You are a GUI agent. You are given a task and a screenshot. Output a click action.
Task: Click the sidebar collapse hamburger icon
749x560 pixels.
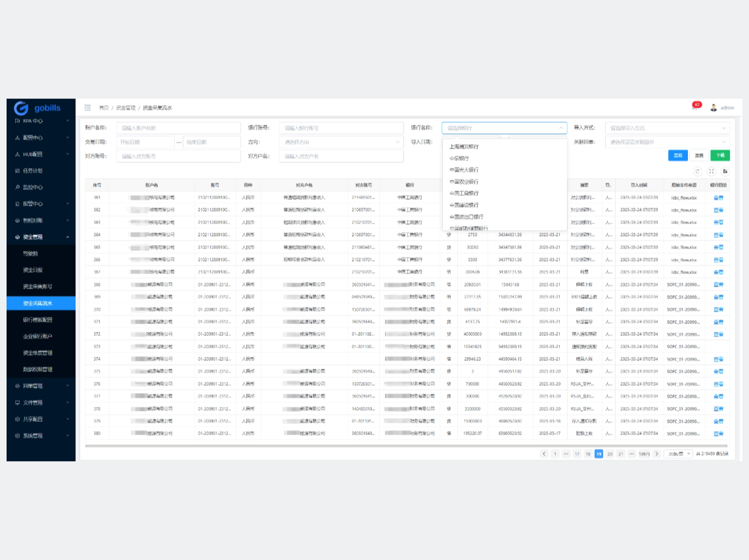click(x=87, y=108)
